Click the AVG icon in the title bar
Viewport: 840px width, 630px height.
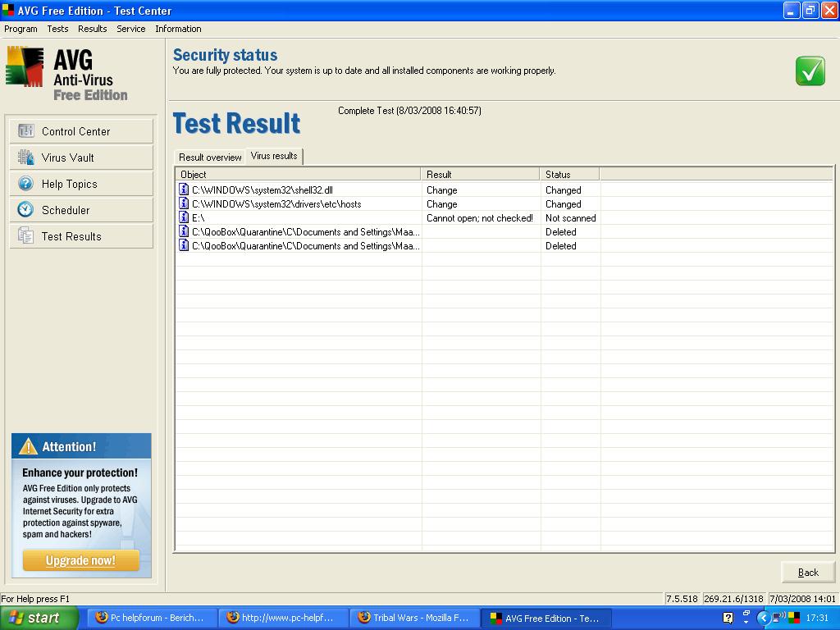tap(8, 10)
